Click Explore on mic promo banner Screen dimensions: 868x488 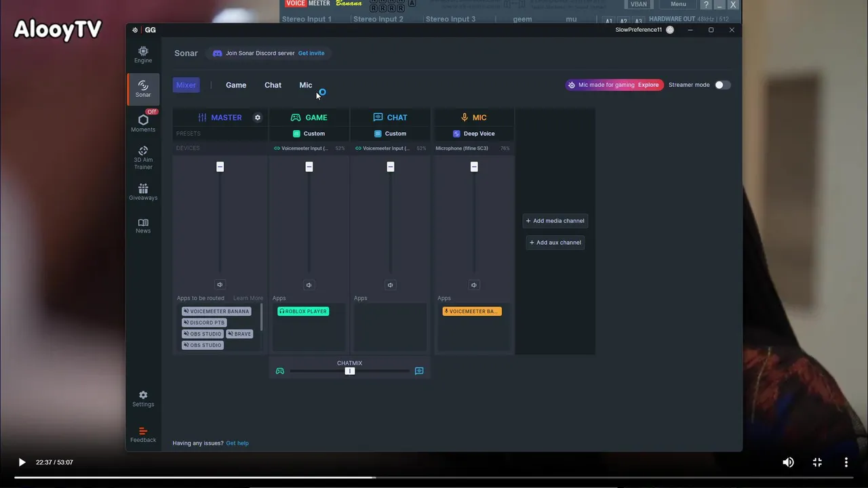(648, 85)
